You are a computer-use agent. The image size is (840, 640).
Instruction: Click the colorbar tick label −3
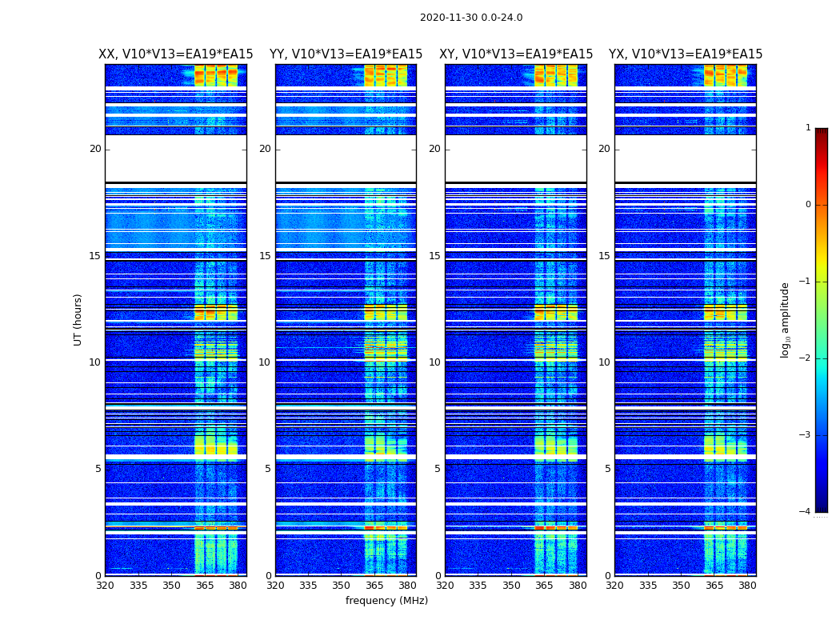click(x=805, y=435)
